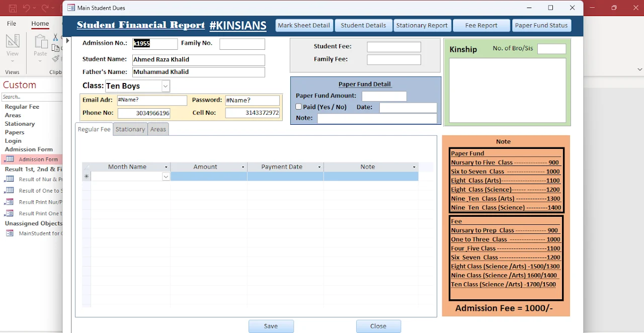Viewport: 644px width, 333px height.
Task: Click the Save icon in the quick access toolbar
Action: click(12, 8)
